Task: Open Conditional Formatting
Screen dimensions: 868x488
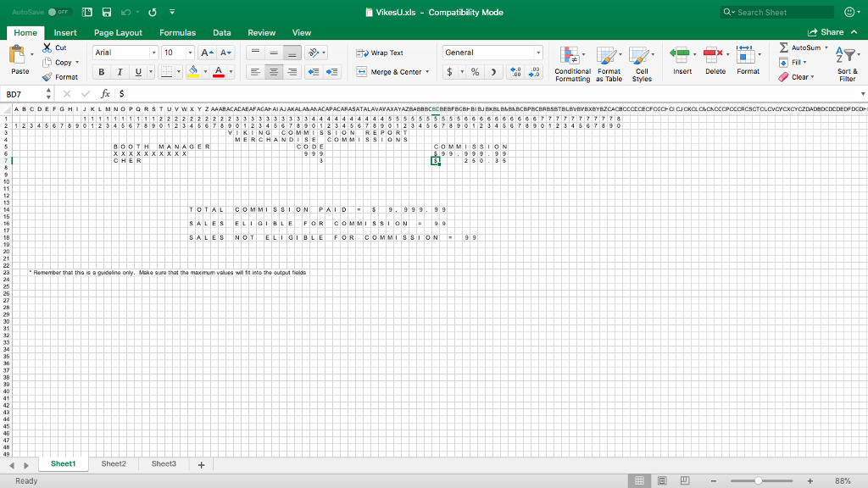Action: click(572, 64)
